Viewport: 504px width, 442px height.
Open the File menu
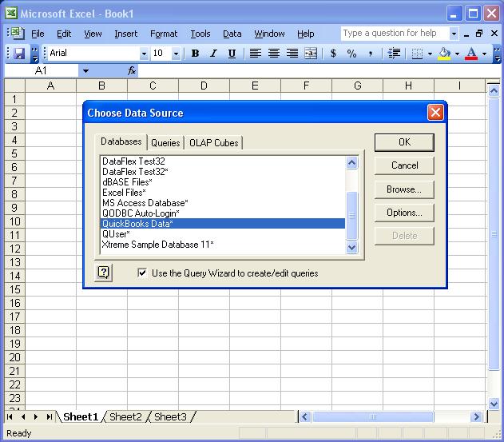[x=38, y=34]
